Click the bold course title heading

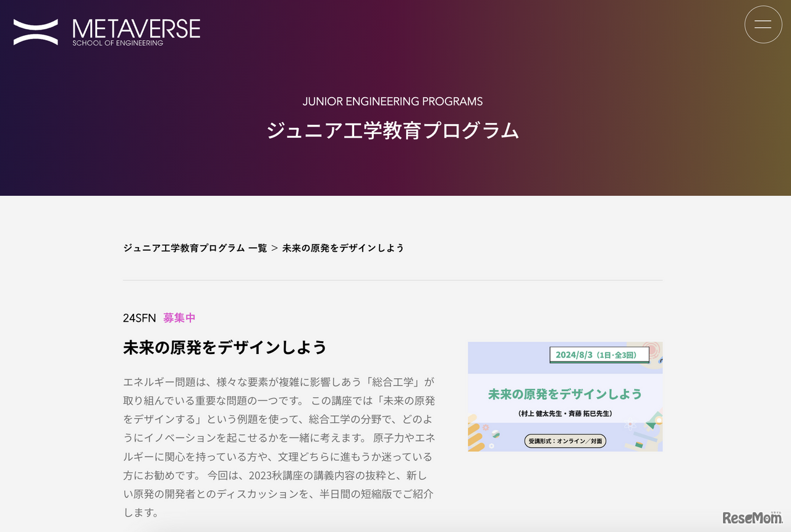(224, 347)
